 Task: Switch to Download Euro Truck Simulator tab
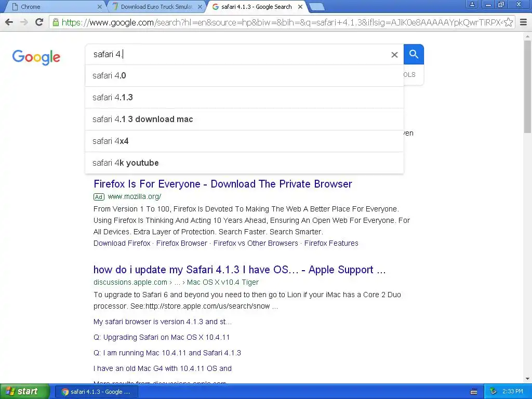coord(157,7)
